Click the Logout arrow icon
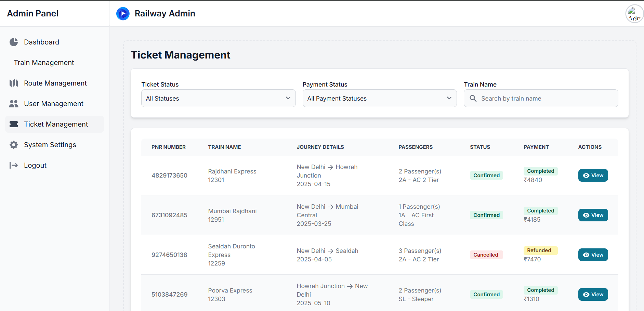 pos(14,165)
